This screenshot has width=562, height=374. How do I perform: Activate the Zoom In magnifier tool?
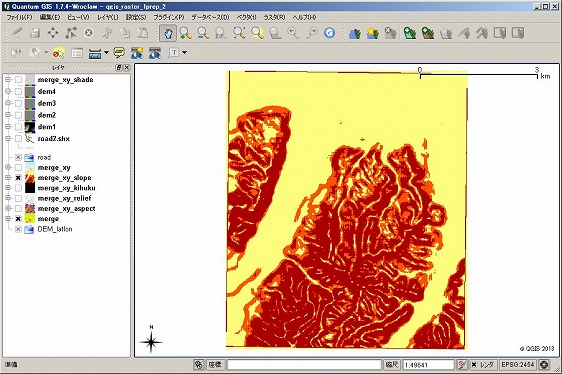pyautogui.click(x=185, y=33)
